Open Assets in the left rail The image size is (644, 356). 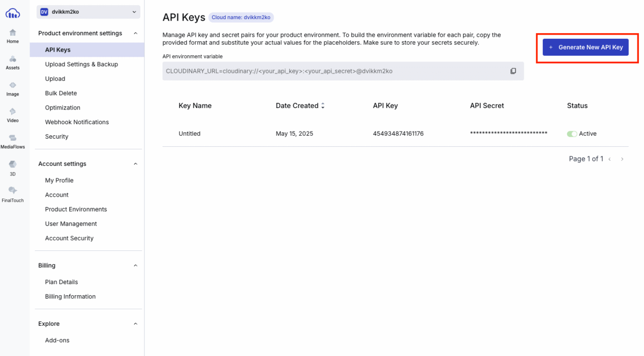pyautogui.click(x=13, y=63)
